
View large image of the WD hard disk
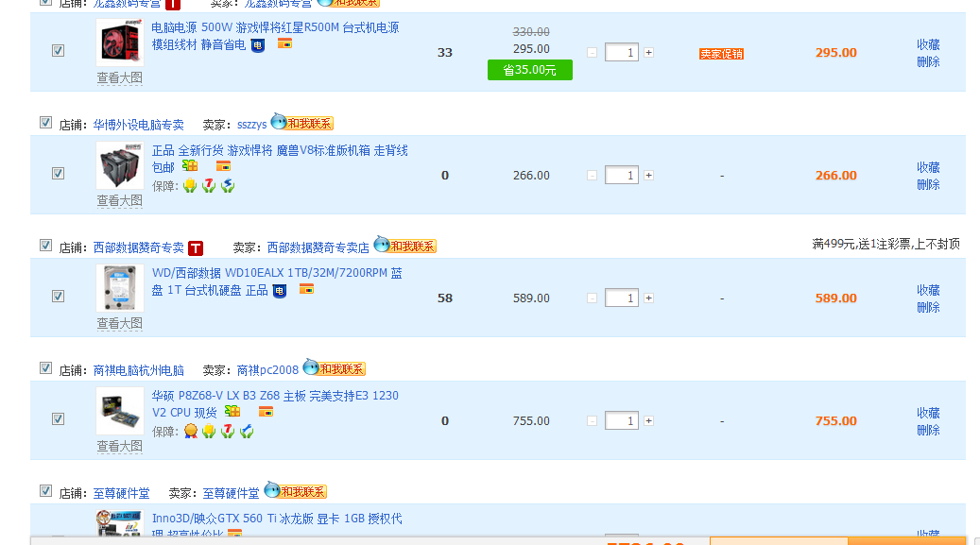click(x=120, y=324)
